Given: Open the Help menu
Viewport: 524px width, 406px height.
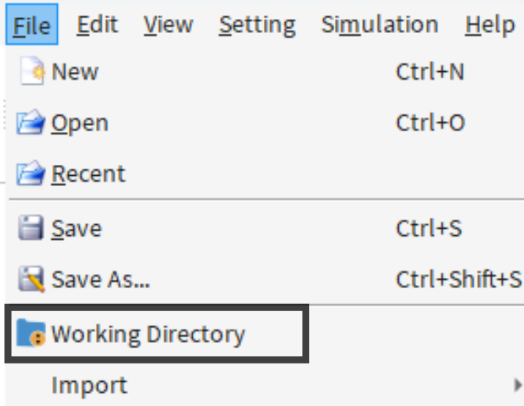Looking at the screenshot, I should pos(490,25).
